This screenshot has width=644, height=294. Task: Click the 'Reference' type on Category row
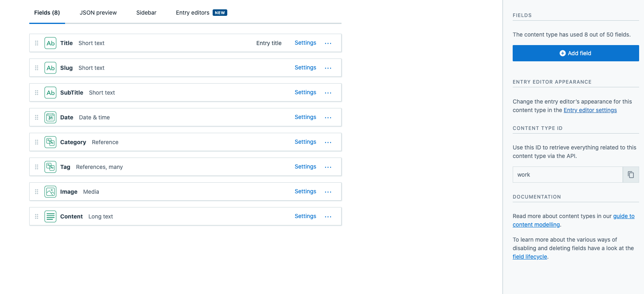coord(105,142)
